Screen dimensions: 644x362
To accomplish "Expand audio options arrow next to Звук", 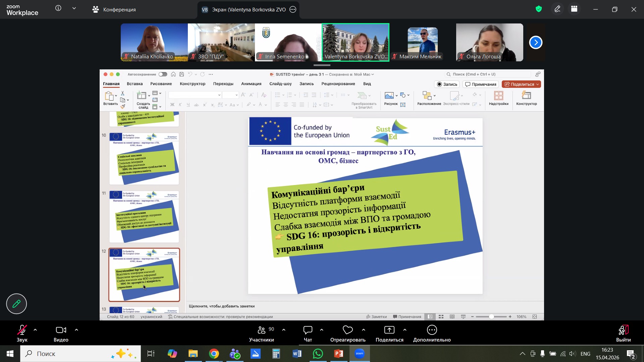I will [x=35, y=330].
